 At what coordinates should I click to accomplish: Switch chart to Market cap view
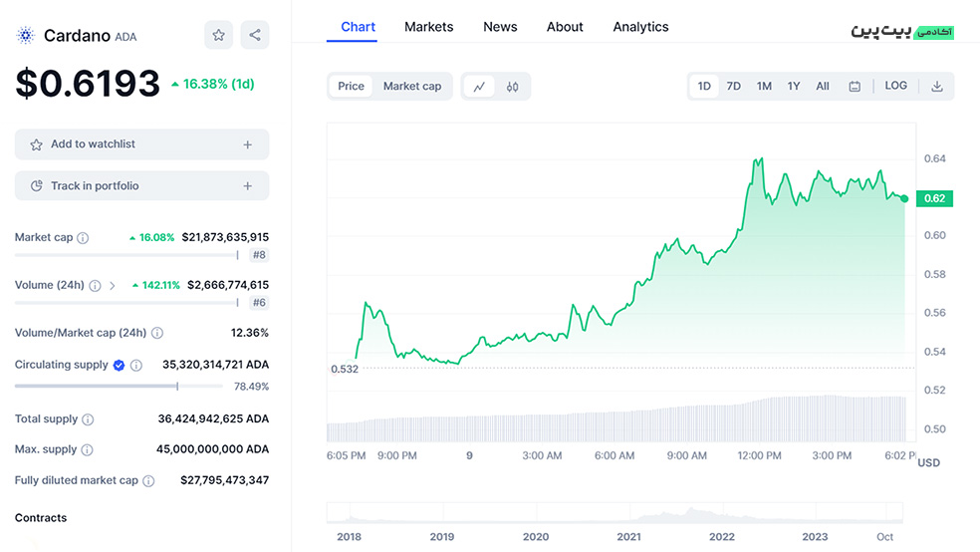[411, 87]
